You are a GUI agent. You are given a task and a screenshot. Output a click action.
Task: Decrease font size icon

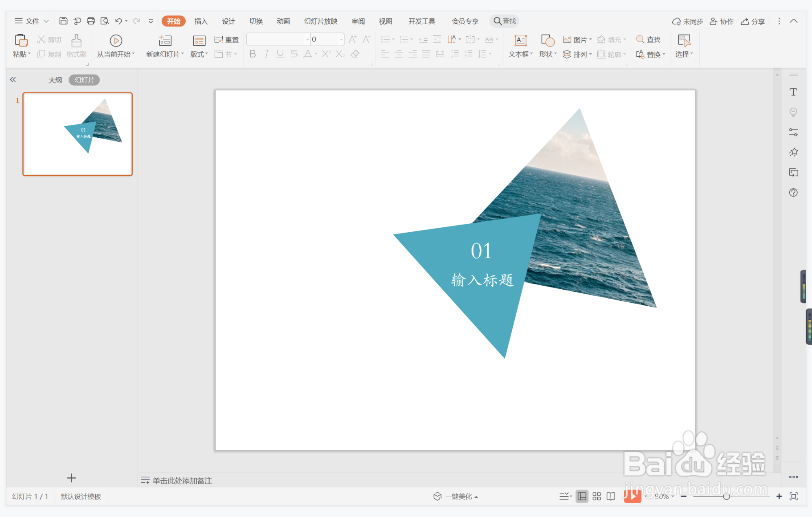(366, 40)
